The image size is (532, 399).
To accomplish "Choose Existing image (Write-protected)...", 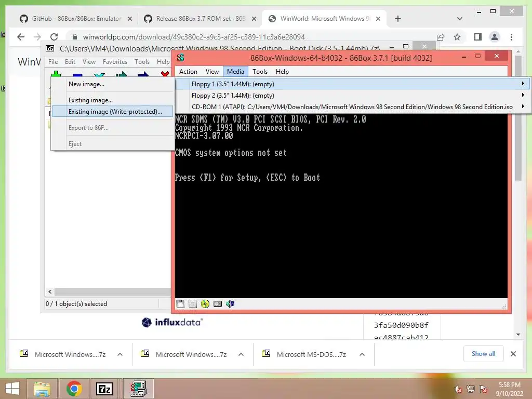I will pos(112,112).
